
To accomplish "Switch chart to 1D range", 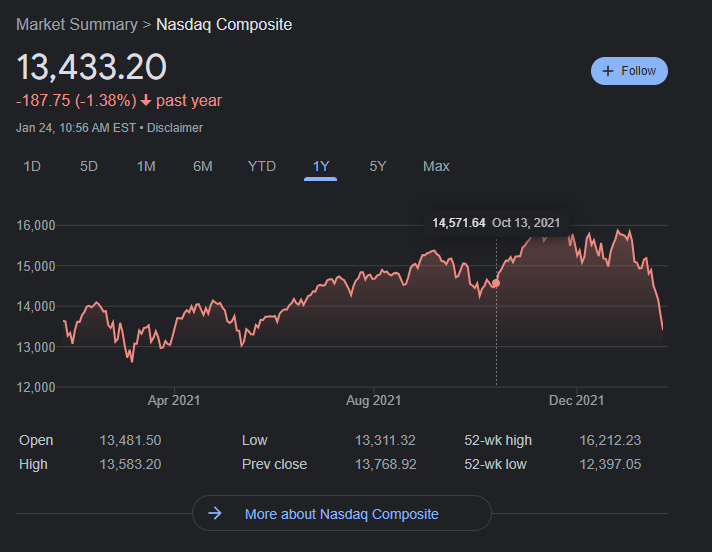I will pyautogui.click(x=32, y=166).
